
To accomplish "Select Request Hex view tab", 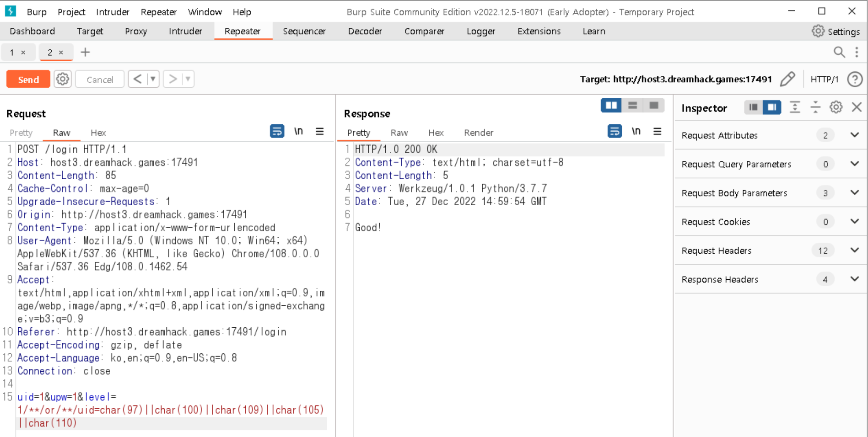I will [x=98, y=133].
